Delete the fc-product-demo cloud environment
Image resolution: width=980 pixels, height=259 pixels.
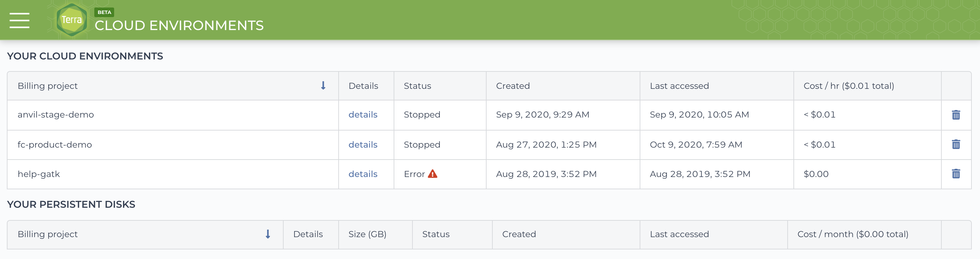tap(956, 144)
